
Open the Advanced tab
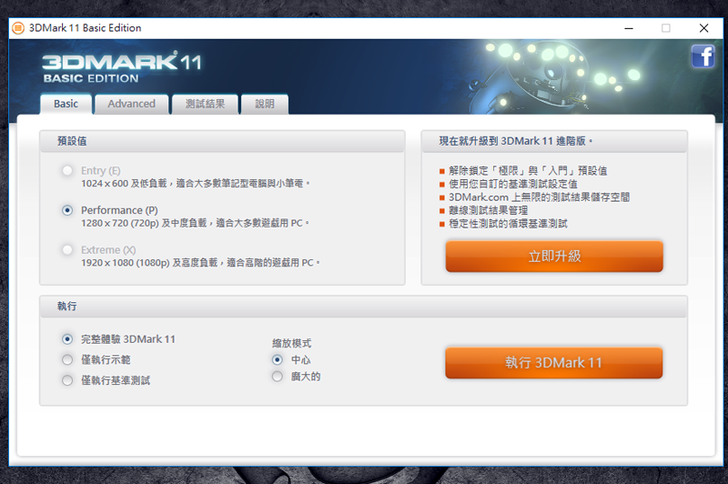(x=131, y=104)
